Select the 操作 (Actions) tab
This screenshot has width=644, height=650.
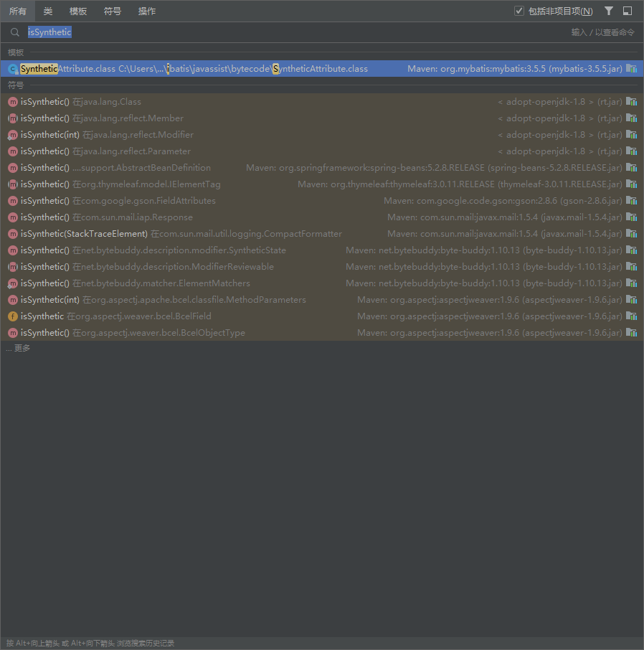pos(147,11)
